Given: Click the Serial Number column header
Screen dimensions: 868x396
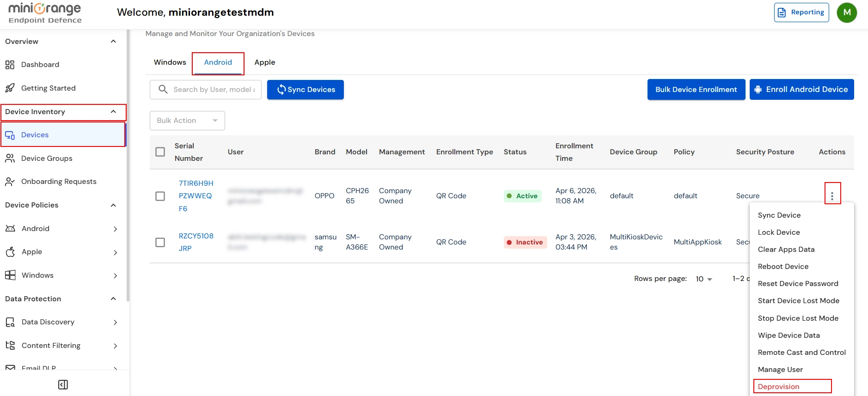Looking at the screenshot, I should point(189,152).
